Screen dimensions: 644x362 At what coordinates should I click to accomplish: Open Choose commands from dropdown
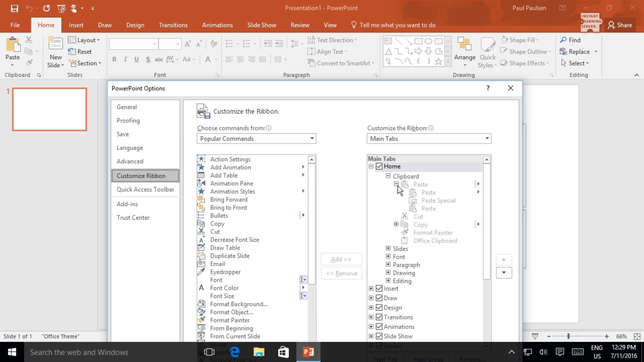click(257, 138)
